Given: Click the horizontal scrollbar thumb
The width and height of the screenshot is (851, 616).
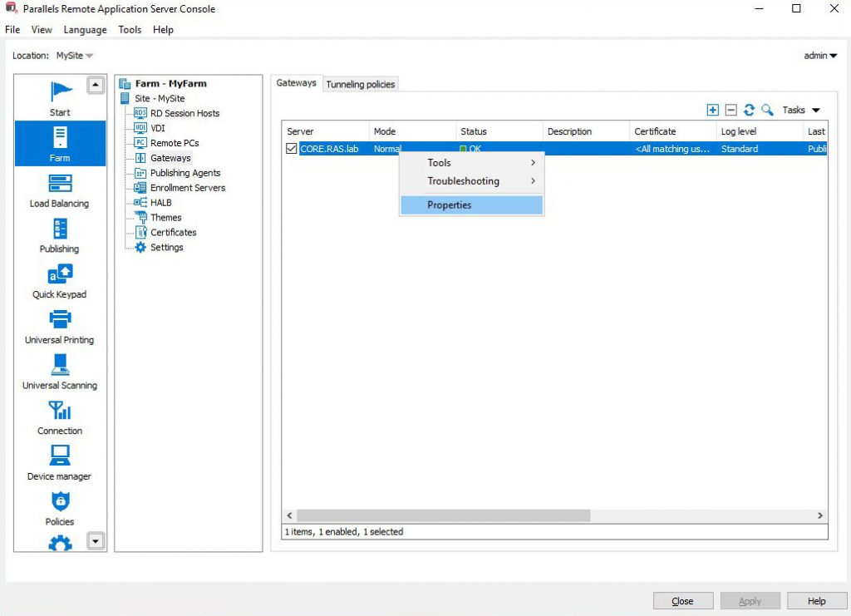Looking at the screenshot, I should [444, 515].
